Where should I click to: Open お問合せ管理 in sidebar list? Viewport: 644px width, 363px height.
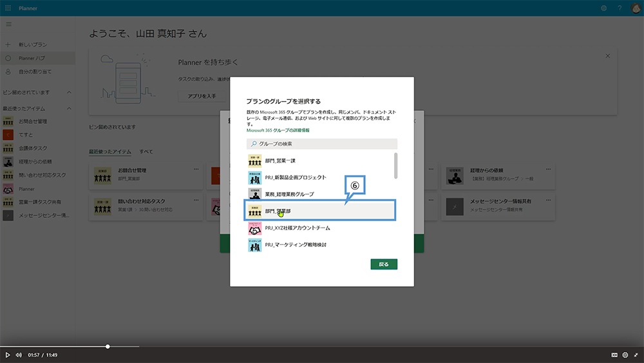click(37, 121)
